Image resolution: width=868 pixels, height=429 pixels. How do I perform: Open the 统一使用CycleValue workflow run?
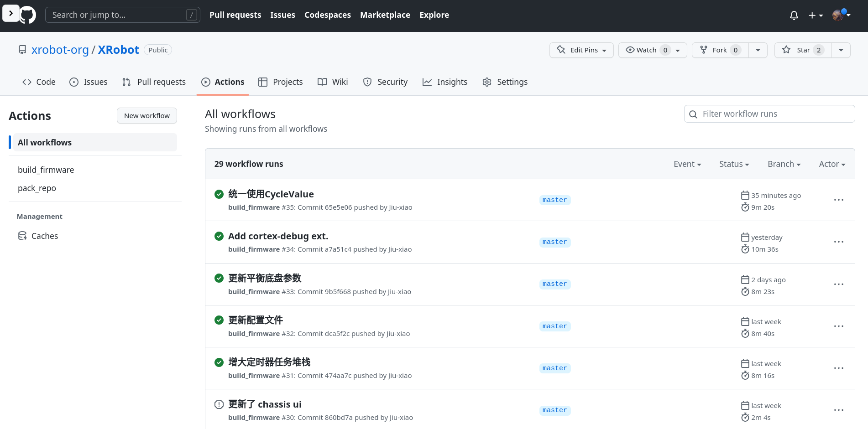click(271, 194)
